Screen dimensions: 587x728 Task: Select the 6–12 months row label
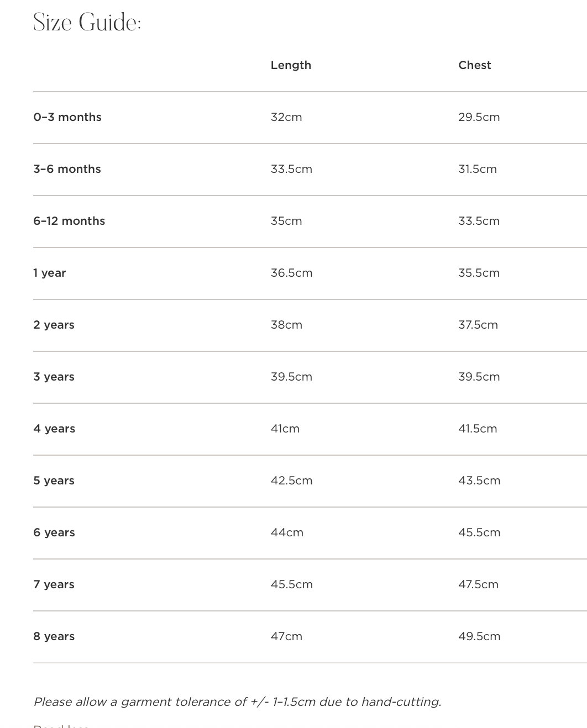click(x=69, y=221)
